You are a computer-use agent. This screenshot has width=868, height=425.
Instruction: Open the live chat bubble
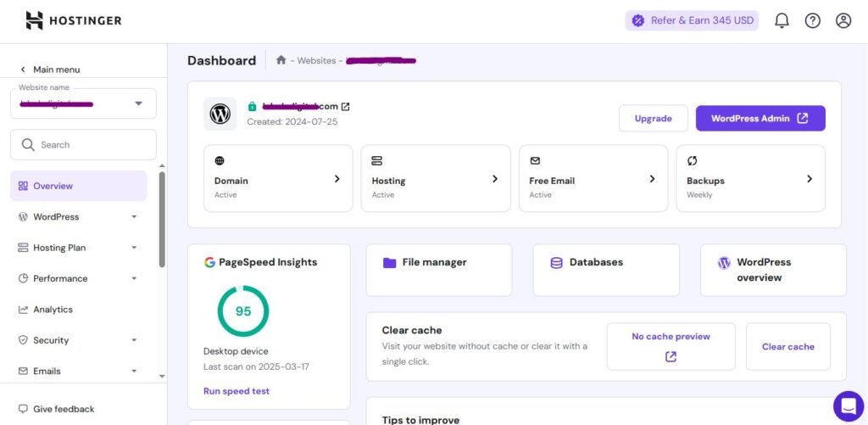pyautogui.click(x=849, y=406)
